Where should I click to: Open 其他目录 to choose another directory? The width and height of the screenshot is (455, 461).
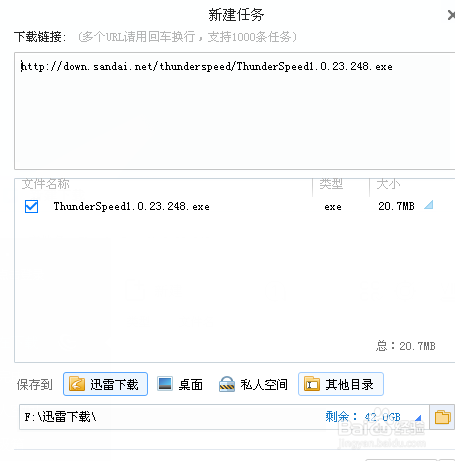tap(341, 384)
